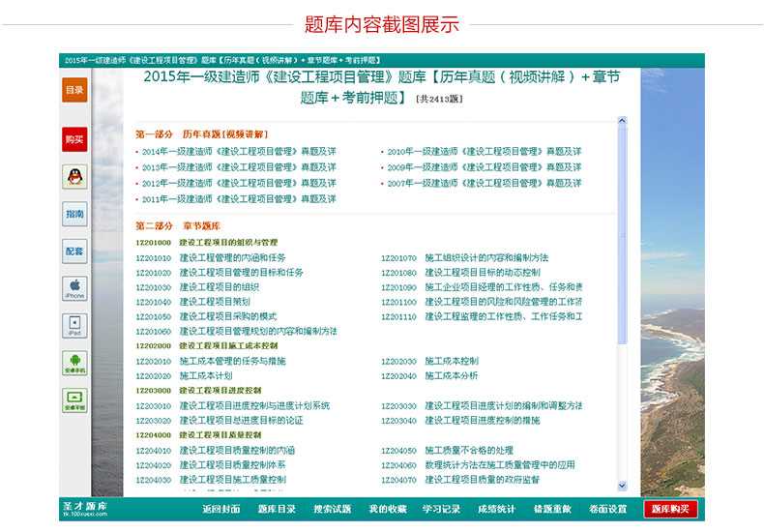764x532 pixels.
Task: Open 我的收藏 in the bottom bar
Action: coord(387,509)
